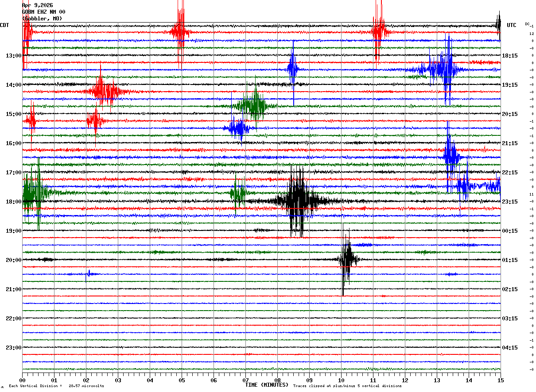
Task: Click the '13' minute tick label
Action: pyautogui.click(x=437, y=380)
